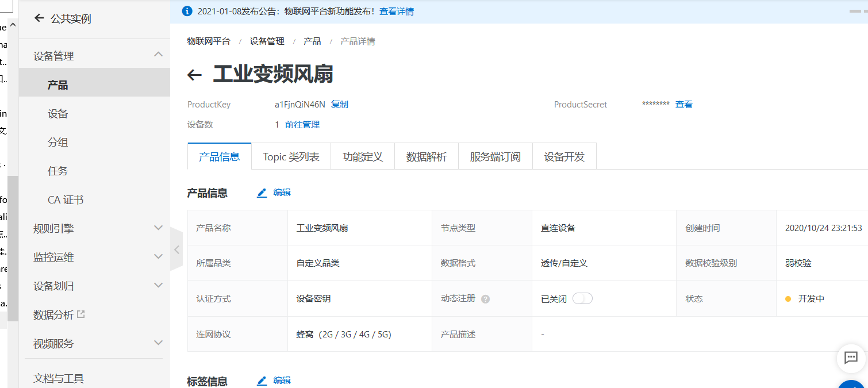The image size is (868, 388).
Task: Click the pencil edit icon next to 产品信息
Action: click(x=263, y=192)
